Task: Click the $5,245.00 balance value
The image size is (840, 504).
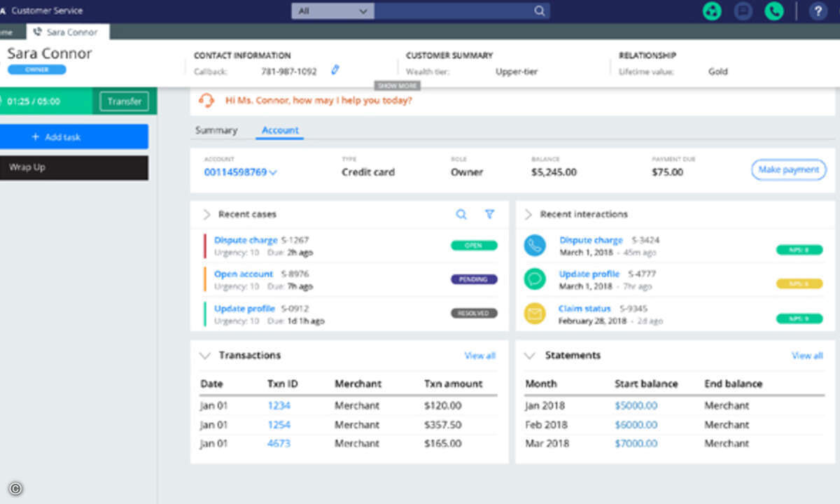Action: coord(554,172)
